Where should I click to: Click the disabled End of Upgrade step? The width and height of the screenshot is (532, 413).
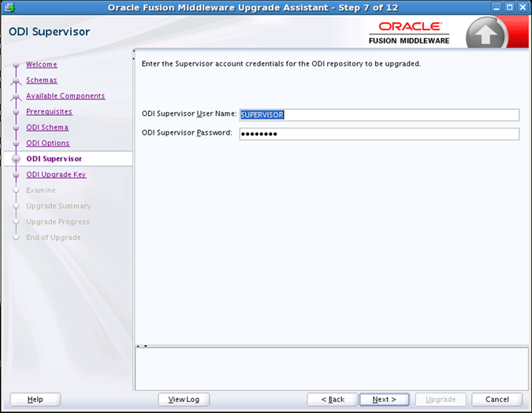[54, 237]
